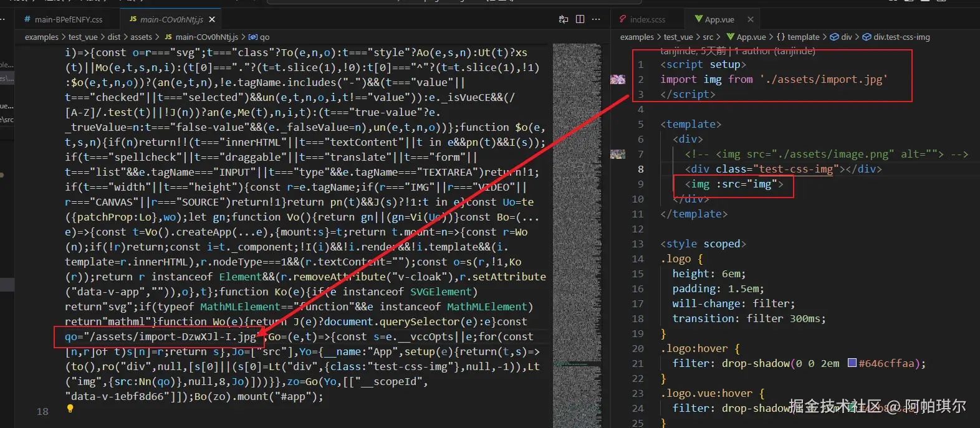Click line number 8 in App.vue

pos(641,169)
